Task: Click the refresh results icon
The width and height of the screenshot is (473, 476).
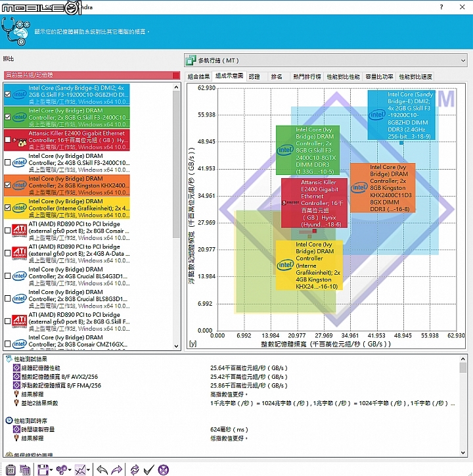Action: (135, 469)
